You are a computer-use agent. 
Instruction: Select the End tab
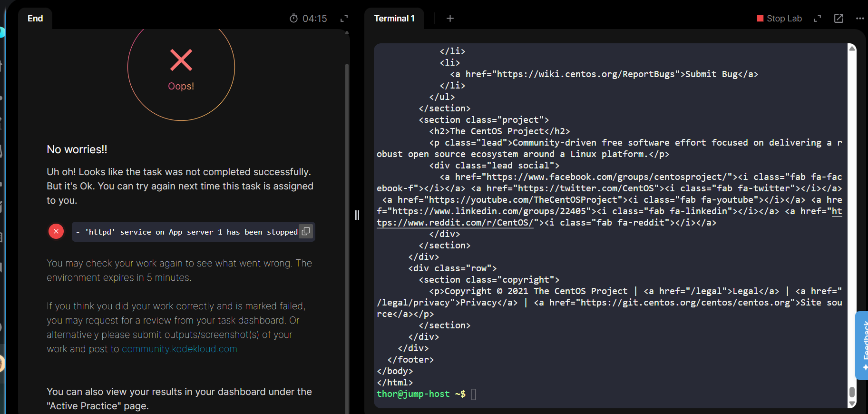[35, 19]
